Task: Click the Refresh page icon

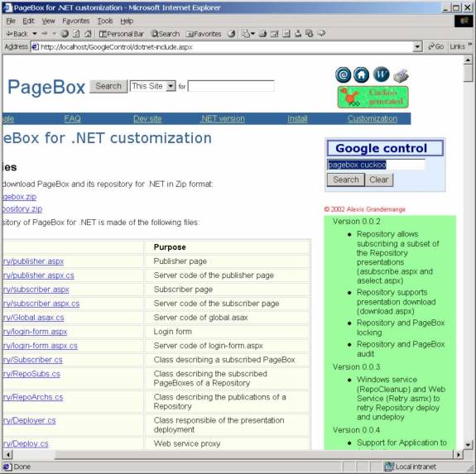Action: click(76, 34)
